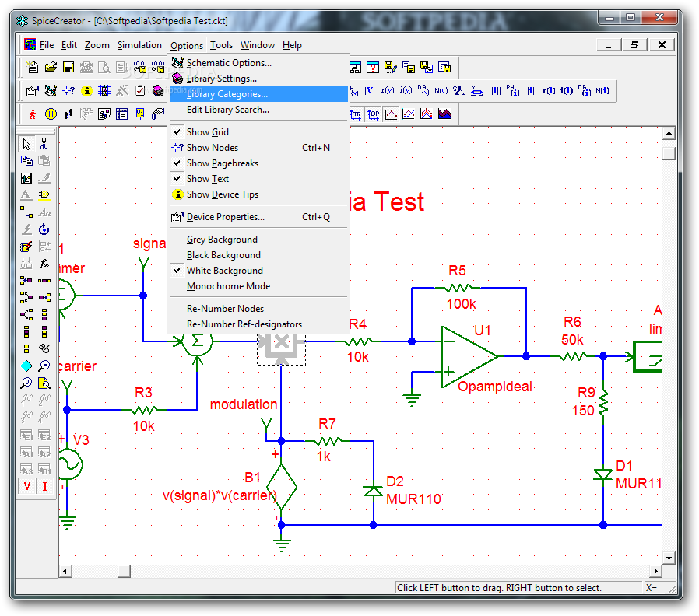Click the vertical scrollbar down arrow

point(669,558)
